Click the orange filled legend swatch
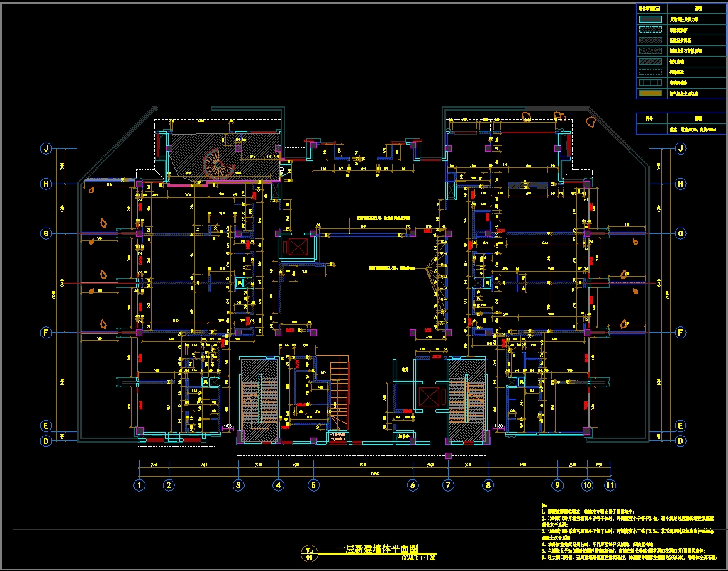The height and width of the screenshot is (571, 728). coord(651,93)
